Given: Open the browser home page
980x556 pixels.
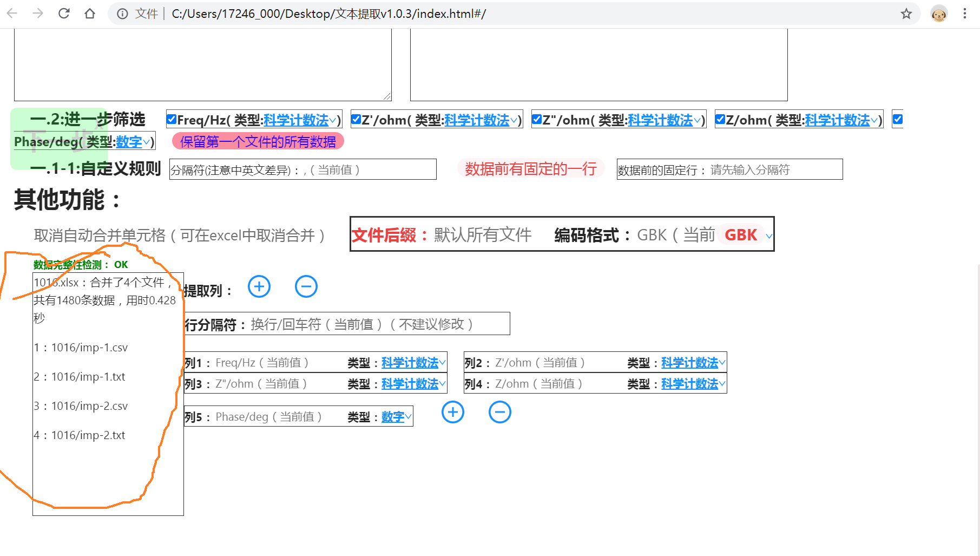Looking at the screenshot, I should [90, 14].
